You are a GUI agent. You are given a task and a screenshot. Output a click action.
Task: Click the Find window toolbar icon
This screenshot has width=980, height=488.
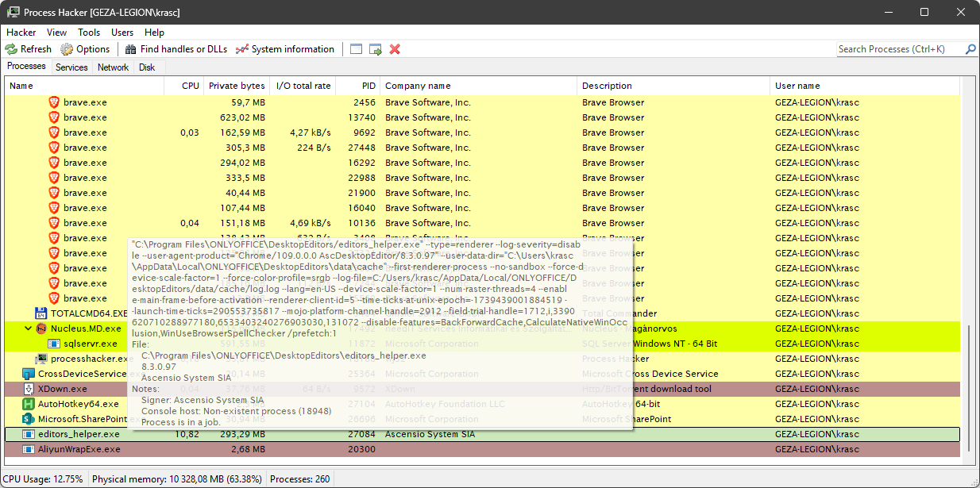pyautogui.click(x=356, y=49)
